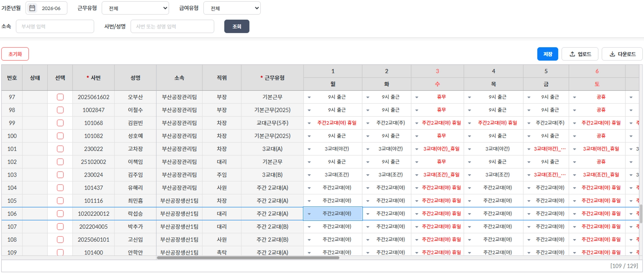Click the 성명 column header
644x273 pixels.
point(135,78)
